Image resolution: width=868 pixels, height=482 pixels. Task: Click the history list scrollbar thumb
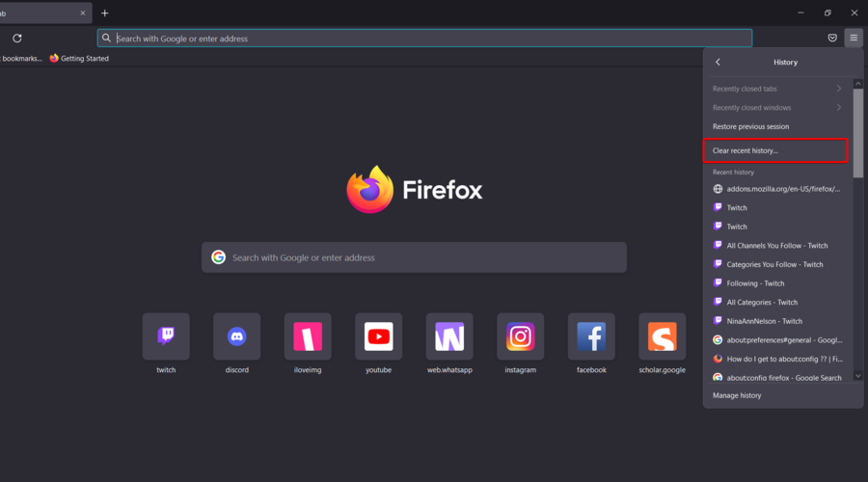[858, 133]
